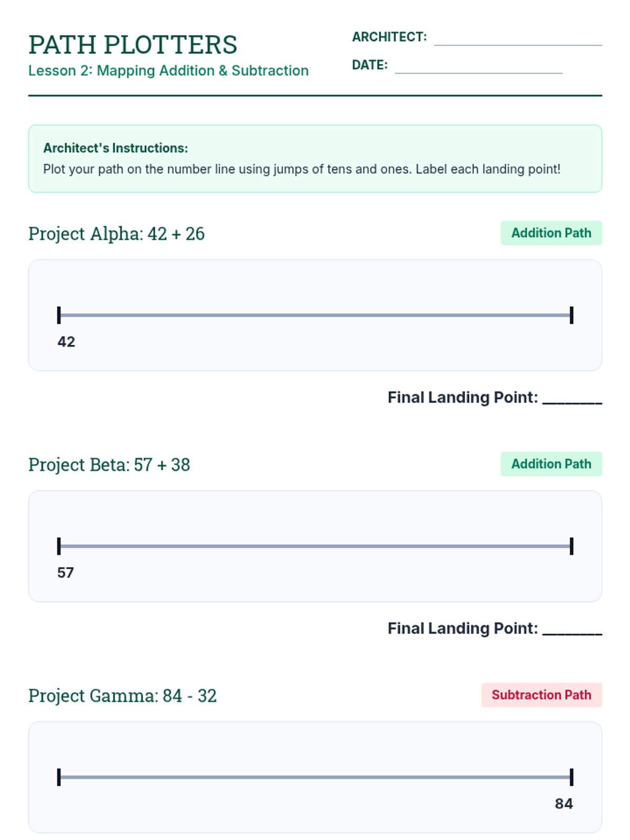Click the number 57 label
The width and height of the screenshot is (630, 840).
pyautogui.click(x=66, y=573)
